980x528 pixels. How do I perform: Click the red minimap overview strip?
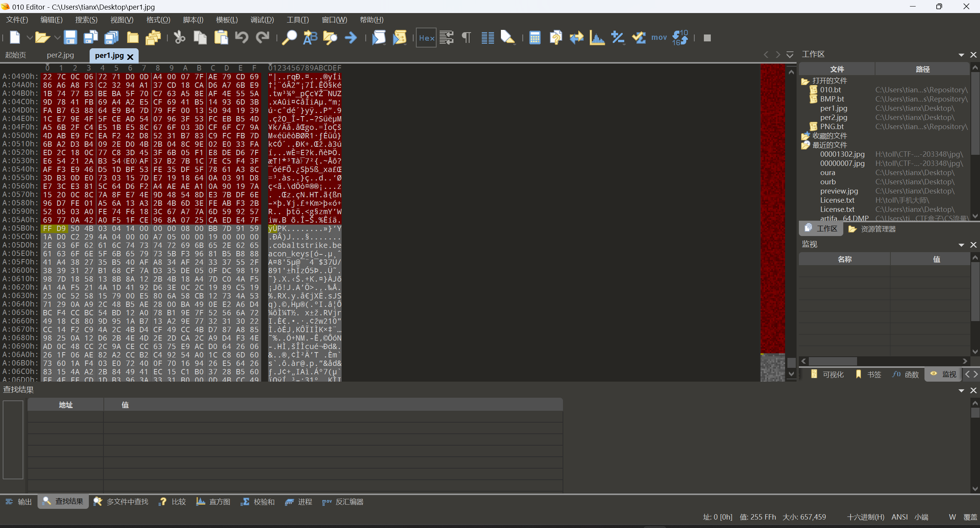pyautogui.click(x=772, y=207)
